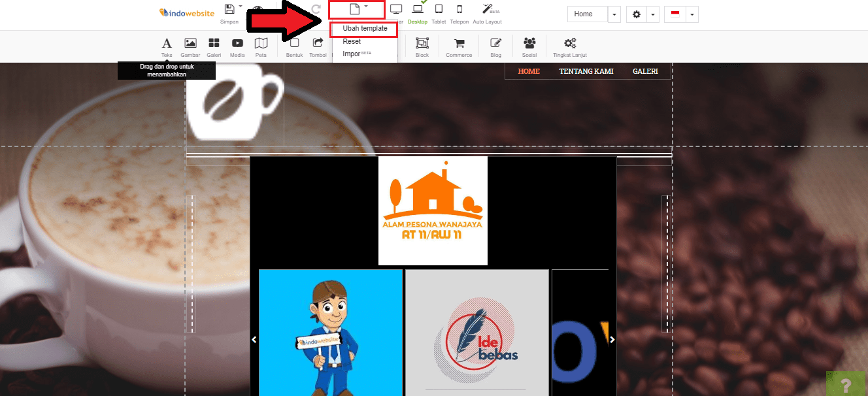
Task: Click the Commerce cart icon
Action: 459,44
